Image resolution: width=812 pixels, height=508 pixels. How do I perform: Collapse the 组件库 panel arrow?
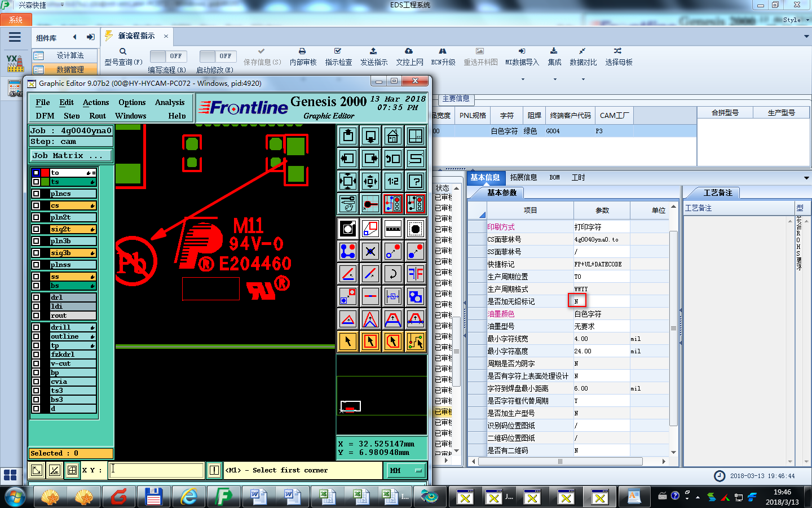pyautogui.click(x=74, y=37)
